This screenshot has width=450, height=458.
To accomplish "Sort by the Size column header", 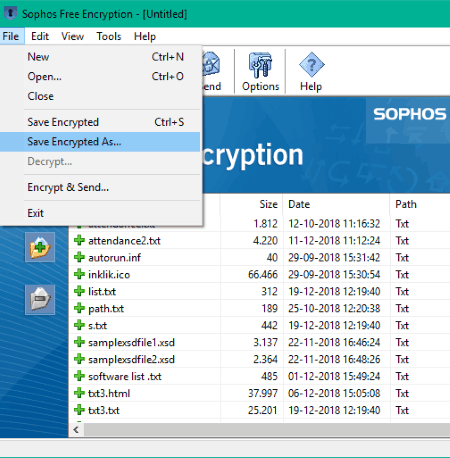I will coord(251,204).
